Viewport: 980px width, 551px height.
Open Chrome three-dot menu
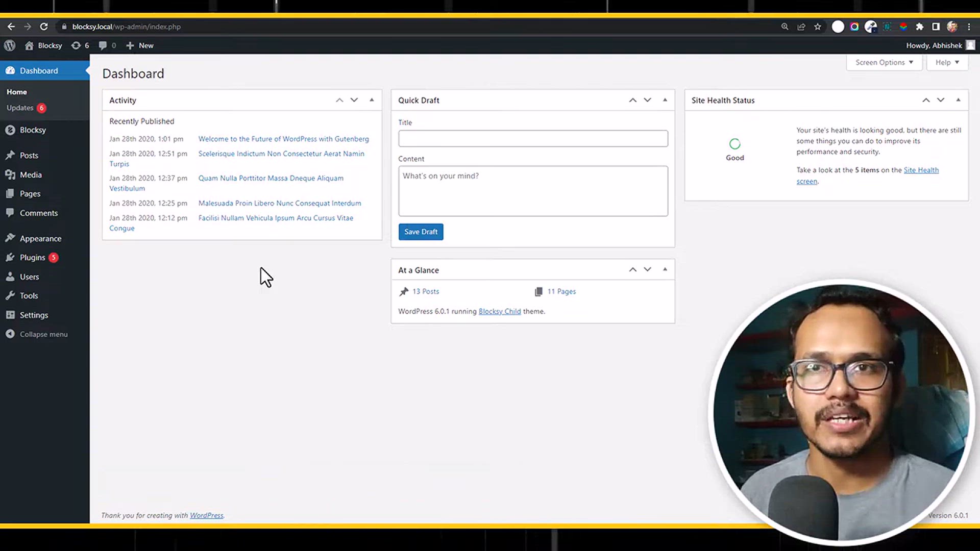[x=969, y=27]
